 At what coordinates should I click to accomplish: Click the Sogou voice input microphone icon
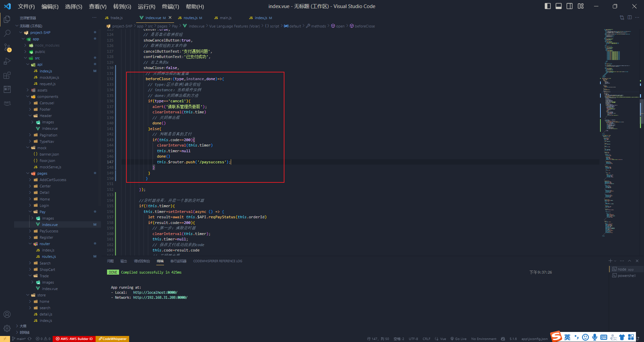click(x=595, y=337)
